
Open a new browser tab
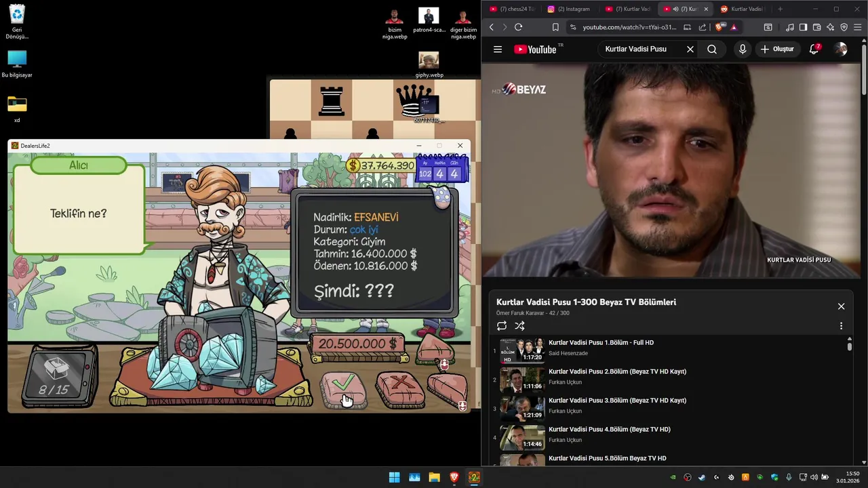(x=780, y=9)
